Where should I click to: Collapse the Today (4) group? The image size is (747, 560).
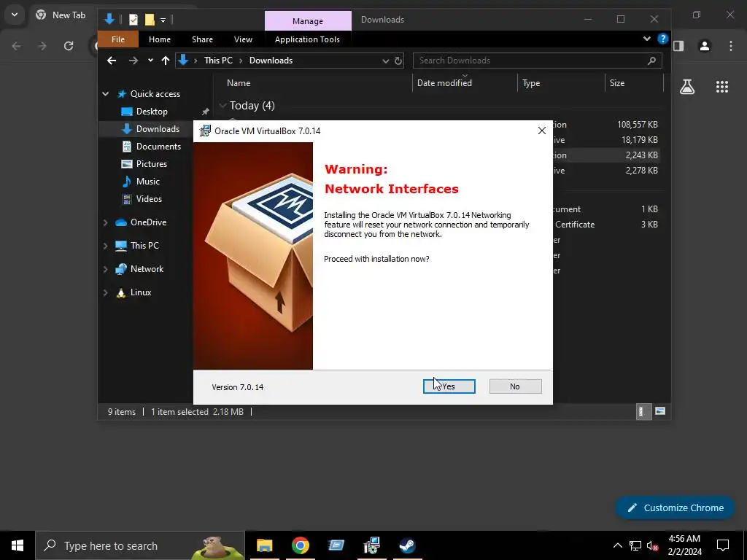click(222, 106)
